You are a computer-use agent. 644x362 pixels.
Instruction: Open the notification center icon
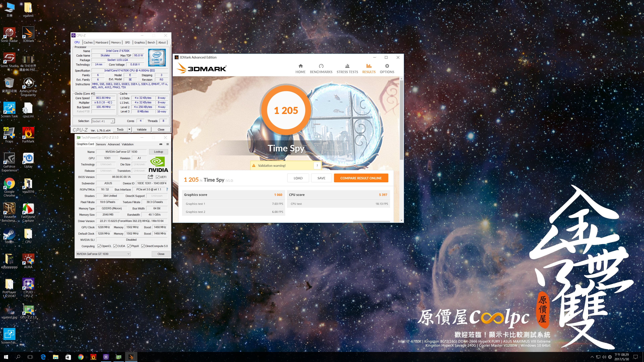[x=635, y=357]
